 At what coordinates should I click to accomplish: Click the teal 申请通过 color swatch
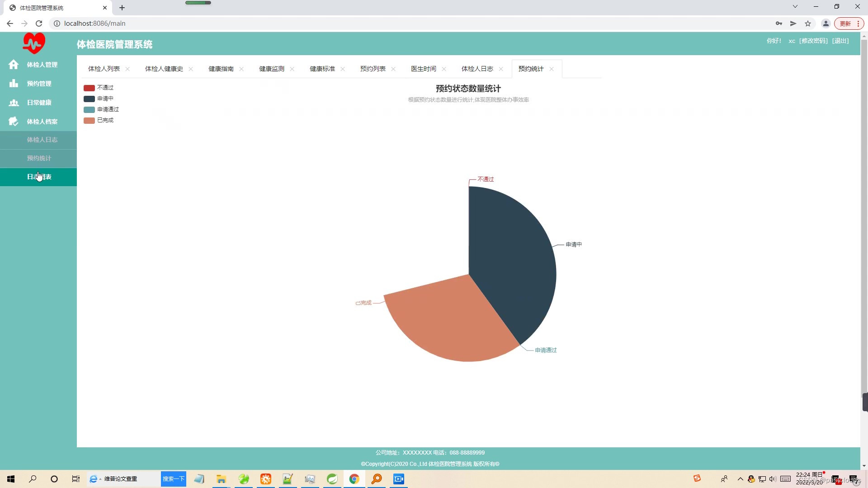click(89, 109)
